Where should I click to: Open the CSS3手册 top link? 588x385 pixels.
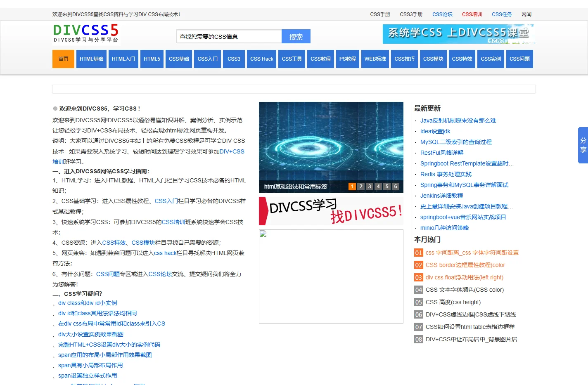coord(411,14)
